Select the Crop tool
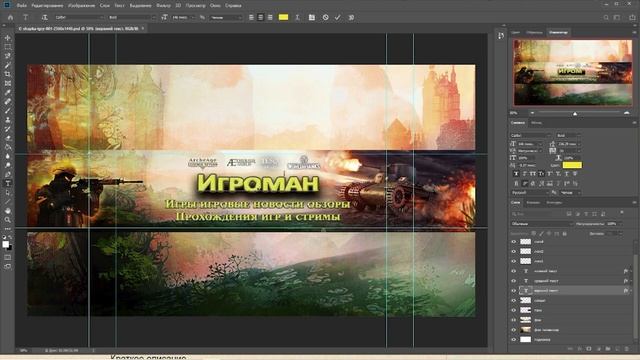Viewport: 640px width, 360px height. 7,74
